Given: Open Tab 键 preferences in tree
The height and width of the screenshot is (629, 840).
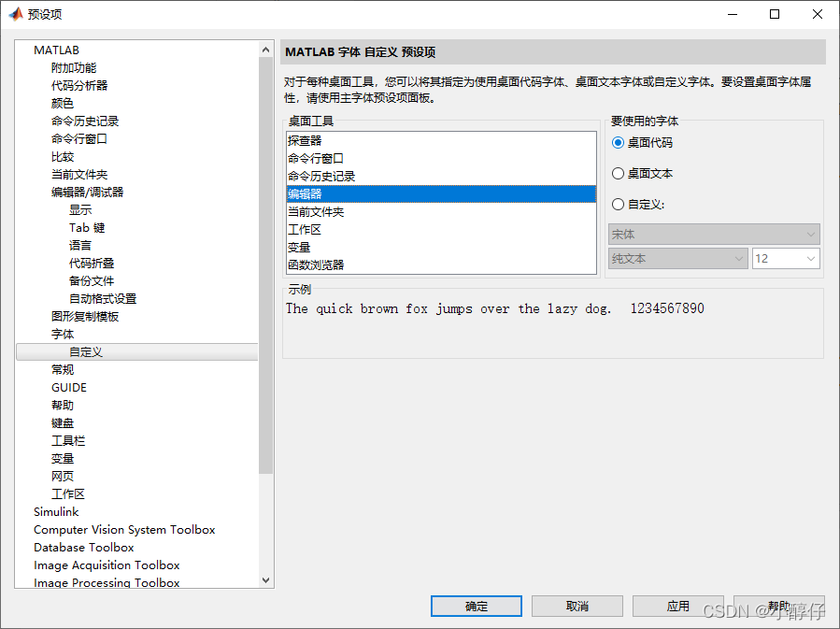Looking at the screenshot, I should click(x=87, y=228).
